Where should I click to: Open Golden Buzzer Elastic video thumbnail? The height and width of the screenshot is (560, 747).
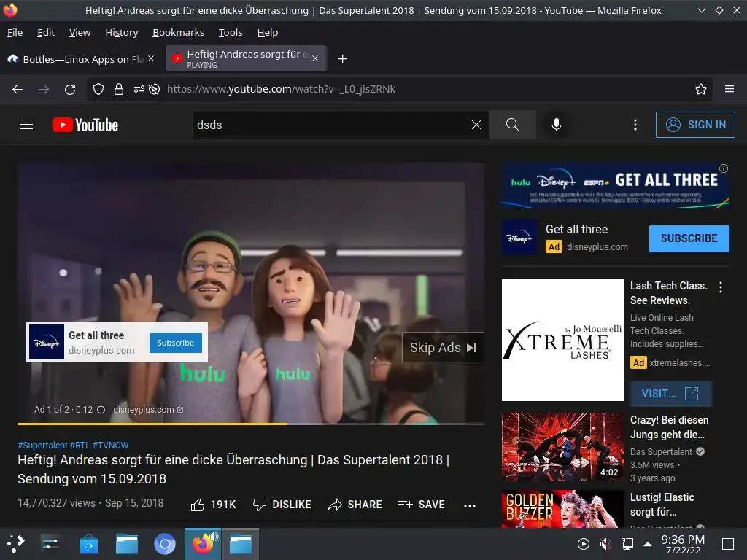tap(562, 508)
